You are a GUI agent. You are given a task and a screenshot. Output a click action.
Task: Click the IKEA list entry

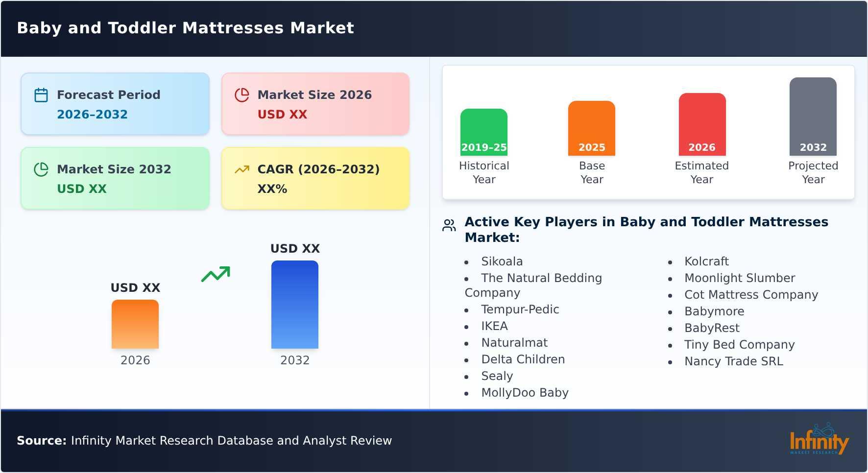[495, 326]
